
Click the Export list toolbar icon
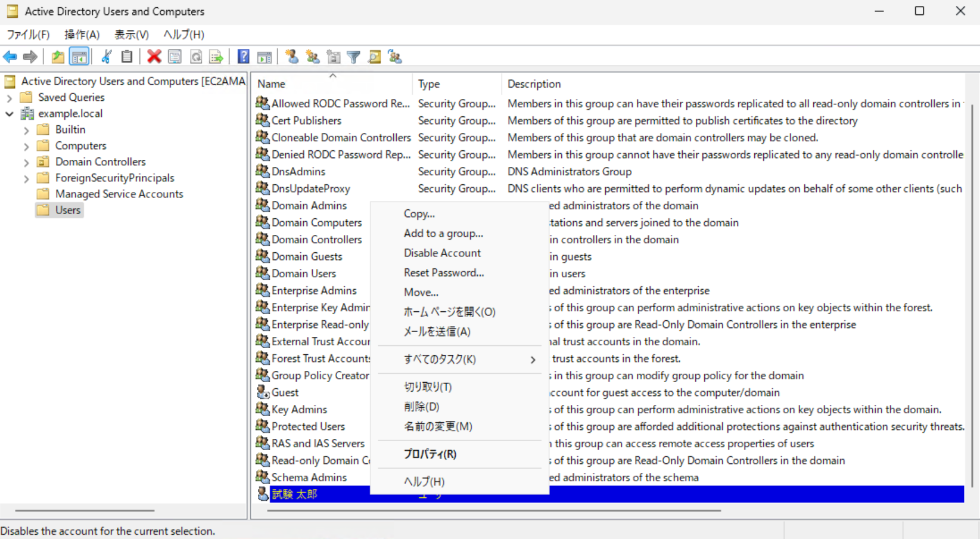tap(216, 57)
